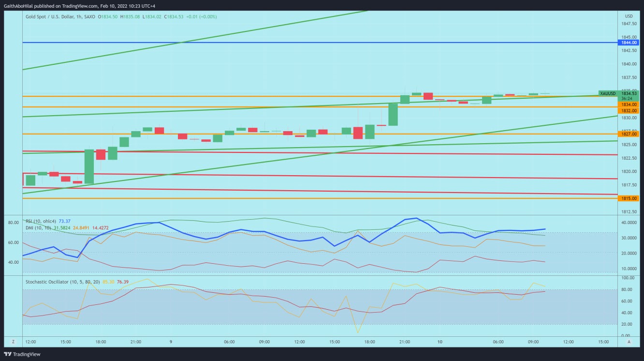This screenshot has width=644, height=361.
Task: Click the 1845.00 price axis label
Action: pos(628,37)
